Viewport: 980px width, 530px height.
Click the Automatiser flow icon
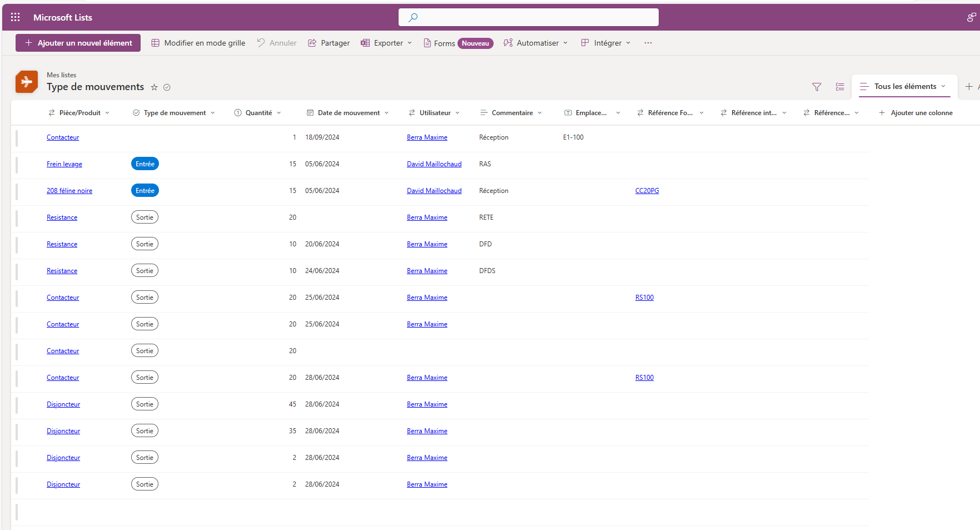[508, 43]
